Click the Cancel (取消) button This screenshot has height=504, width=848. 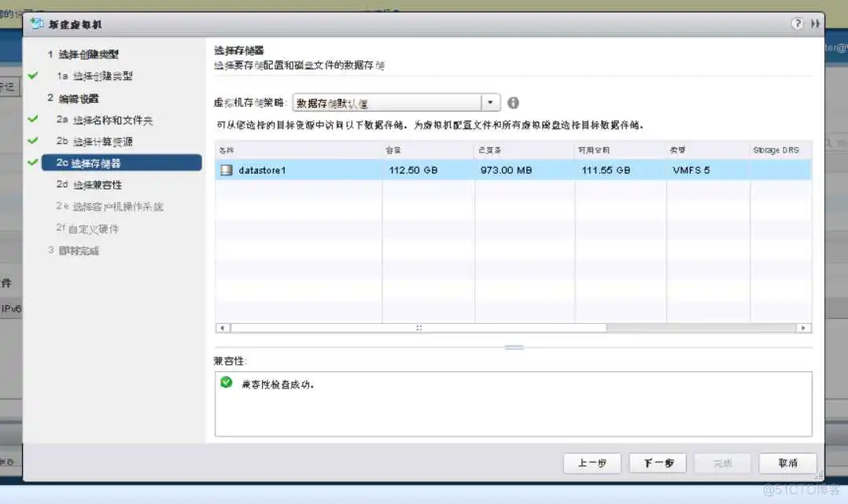[x=787, y=463]
